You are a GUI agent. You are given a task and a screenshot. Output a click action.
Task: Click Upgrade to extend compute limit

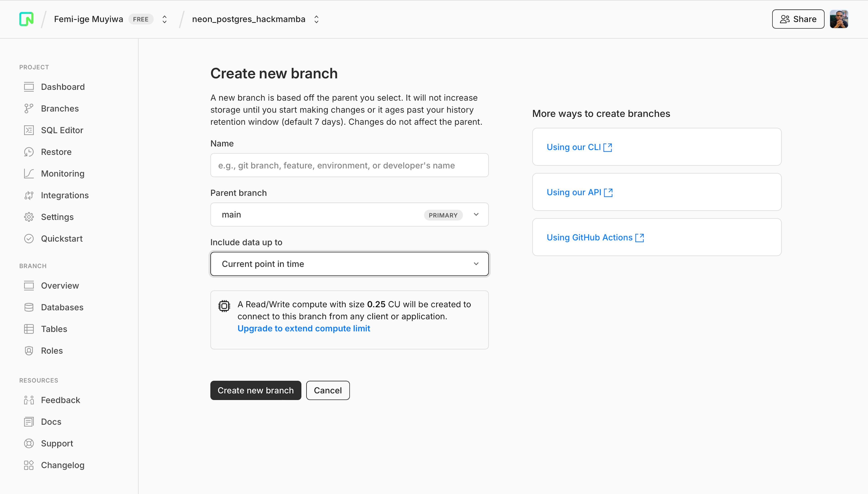click(304, 328)
